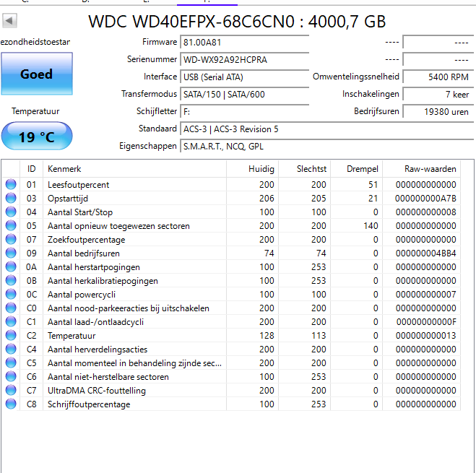Viewport: 476px width, 473px height.
Task: Select the Aantal herkalibratiepogingen attribute name
Action: pyautogui.click(x=103, y=280)
